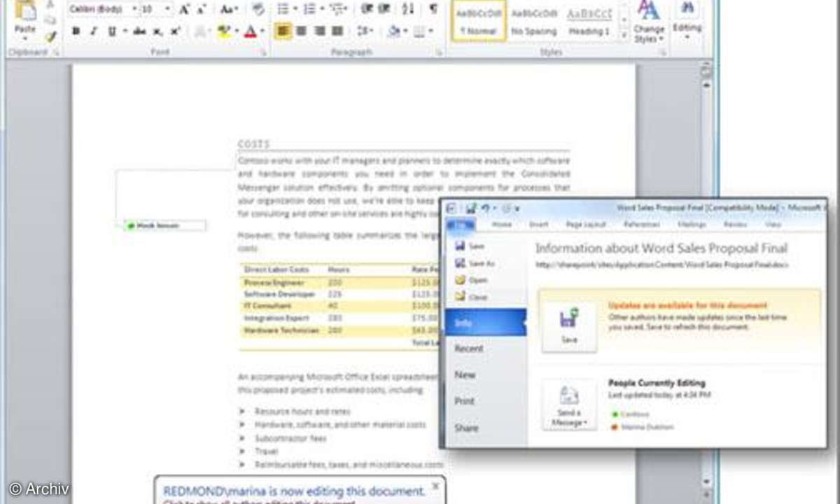Switch to Page Layout tab in second window
This screenshot has height=504, width=840.
(585, 225)
